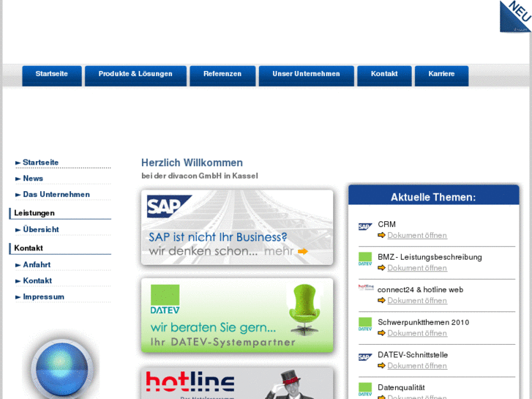The image size is (532, 399).
Task: Click DATEV icon beside BMZ - Leistungsbeschreibung
Action: pos(365,258)
